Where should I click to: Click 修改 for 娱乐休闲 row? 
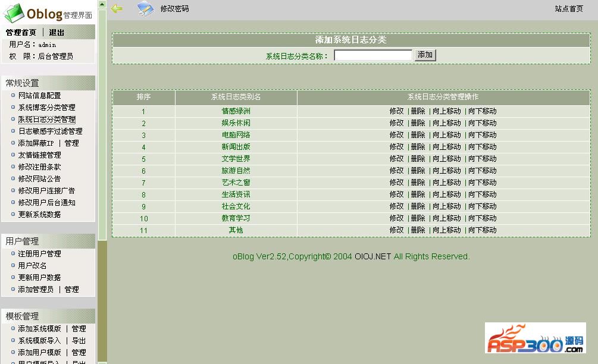point(396,123)
